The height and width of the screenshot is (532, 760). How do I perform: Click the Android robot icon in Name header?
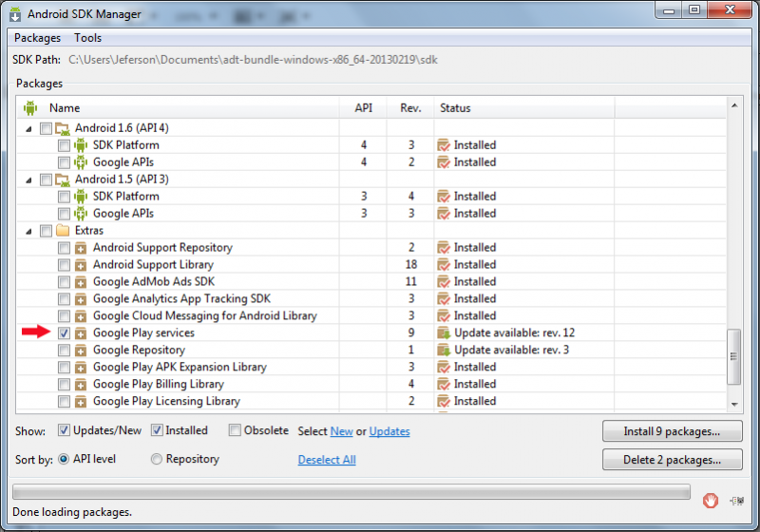point(30,107)
